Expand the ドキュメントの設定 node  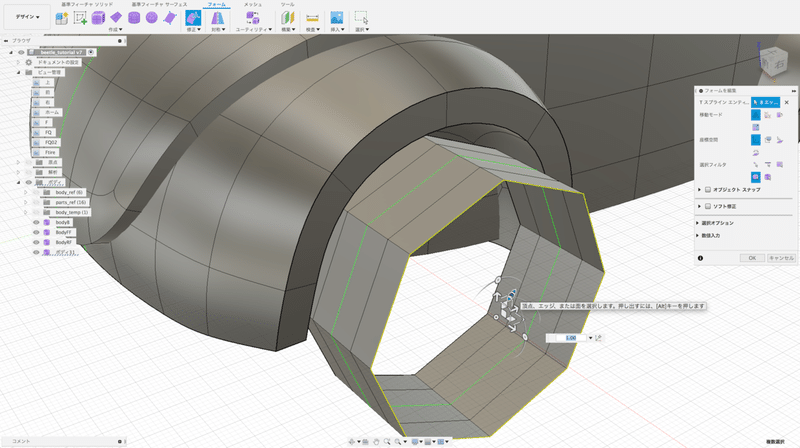(x=18, y=62)
